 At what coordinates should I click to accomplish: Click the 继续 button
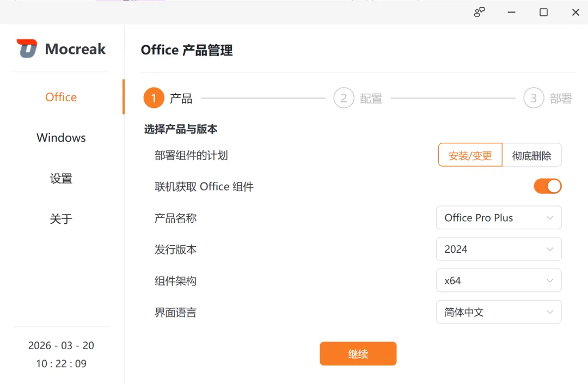pyautogui.click(x=358, y=353)
